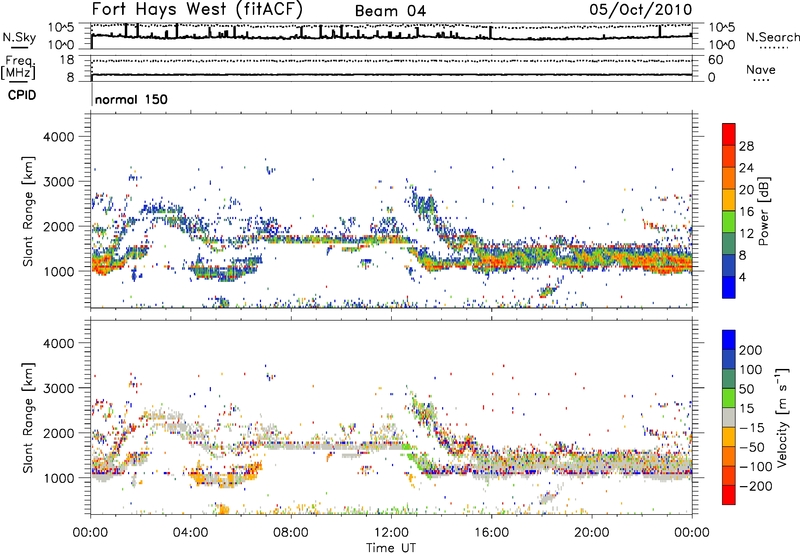Click the '12:00' time axis label

[391, 533]
